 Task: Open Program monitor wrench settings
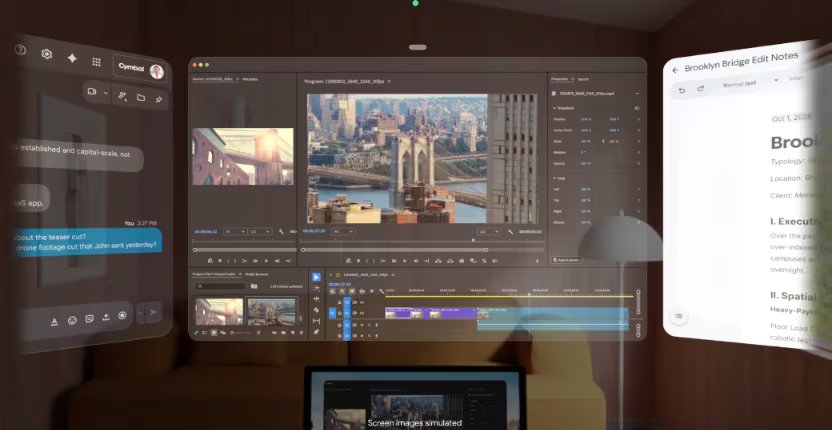510,231
